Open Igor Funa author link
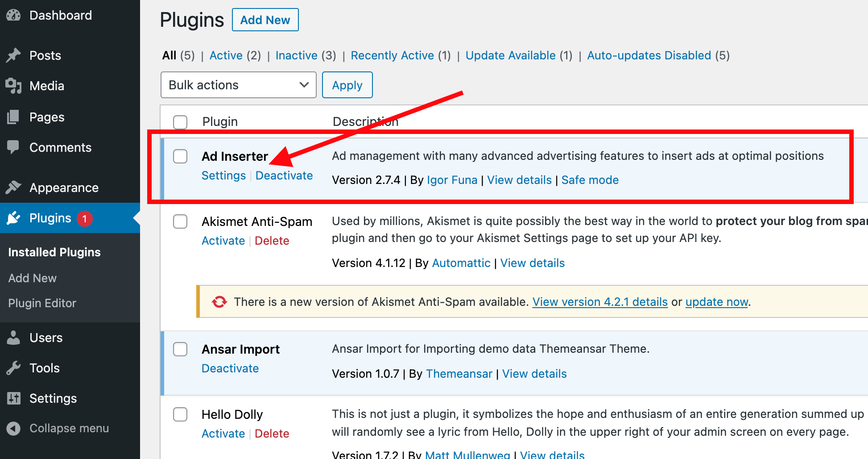Screen dimensions: 868x459 click(x=452, y=180)
